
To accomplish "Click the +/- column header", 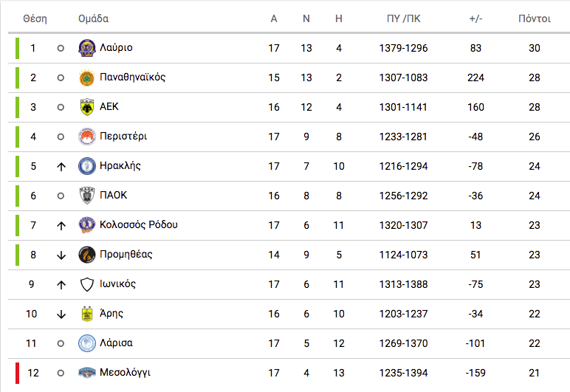I will (x=475, y=18).
